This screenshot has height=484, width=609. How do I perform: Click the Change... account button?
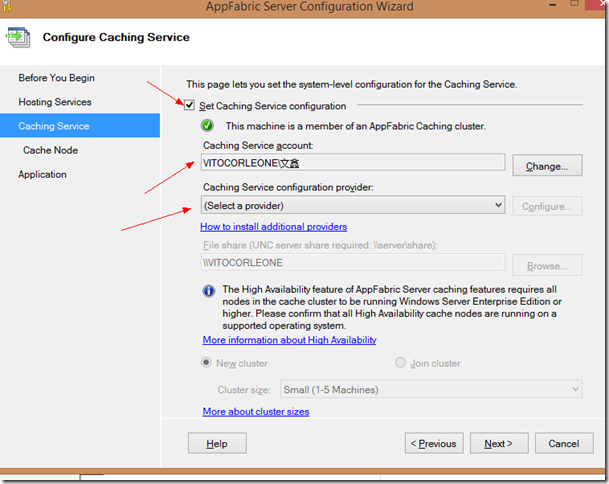point(547,165)
